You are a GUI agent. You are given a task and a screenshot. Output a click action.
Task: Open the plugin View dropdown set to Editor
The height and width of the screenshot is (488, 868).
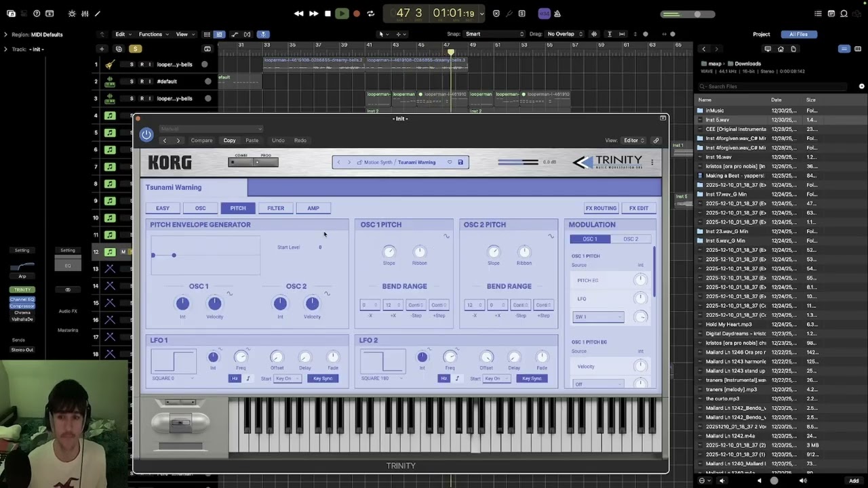point(633,140)
